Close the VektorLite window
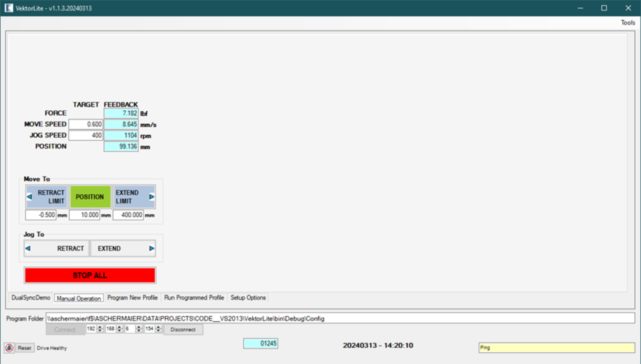 click(x=628, y=8)
